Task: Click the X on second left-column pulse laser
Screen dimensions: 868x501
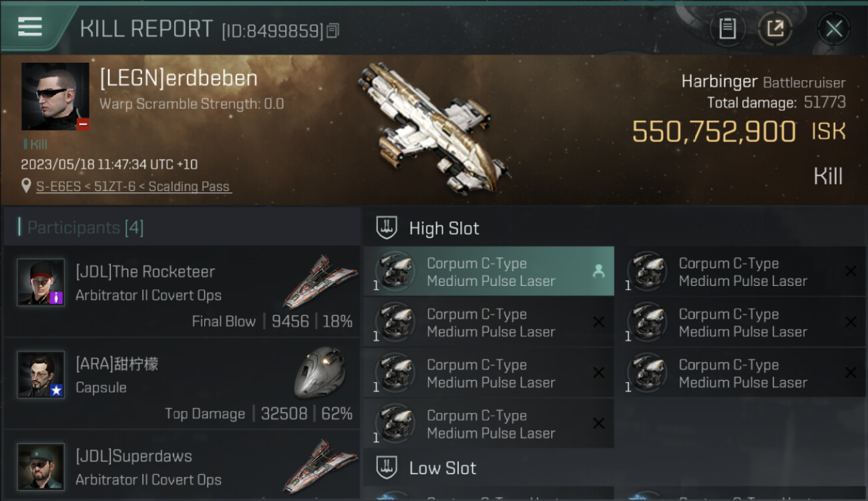Action: click(599, 322)
